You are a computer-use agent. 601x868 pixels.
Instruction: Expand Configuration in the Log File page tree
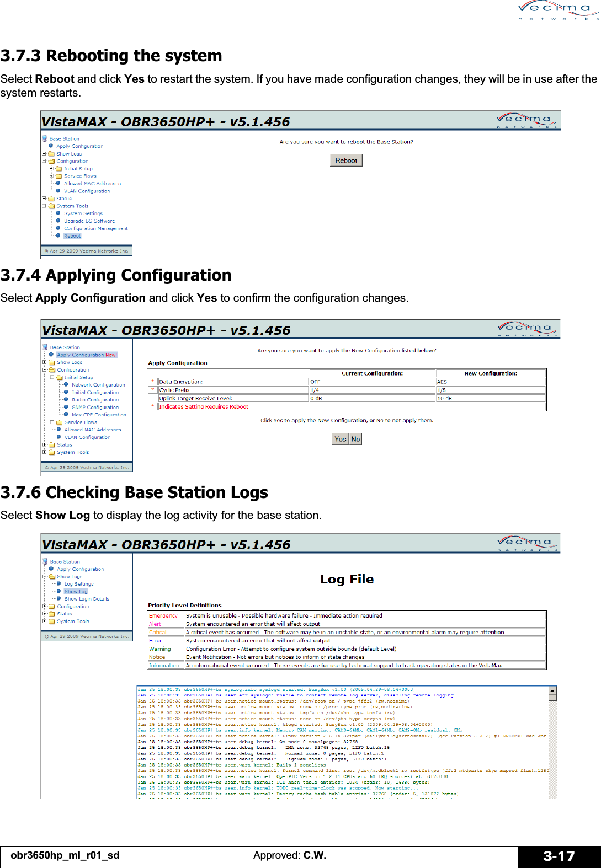coord(44,606)
